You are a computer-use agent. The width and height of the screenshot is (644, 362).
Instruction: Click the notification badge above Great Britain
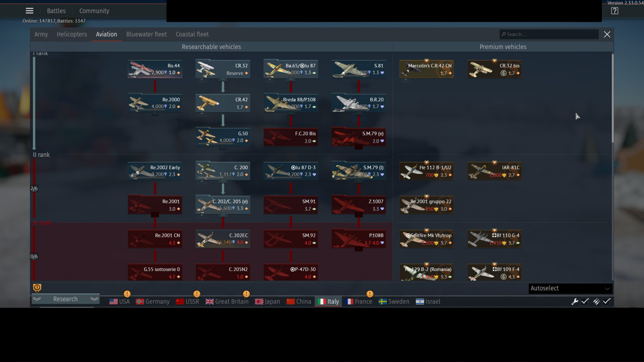246,294
